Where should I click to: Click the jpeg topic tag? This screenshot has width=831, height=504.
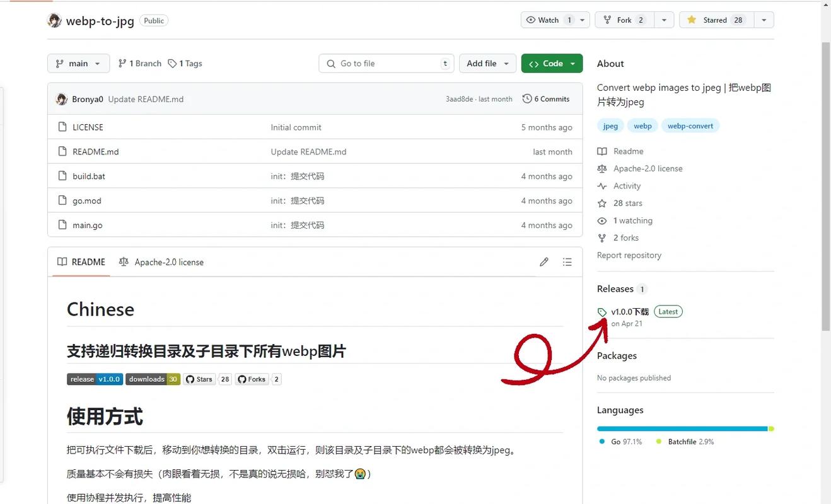(610, 126)
